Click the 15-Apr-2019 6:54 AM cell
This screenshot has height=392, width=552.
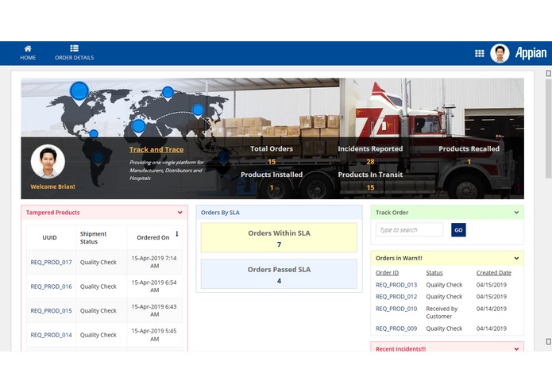pos(154,286)
